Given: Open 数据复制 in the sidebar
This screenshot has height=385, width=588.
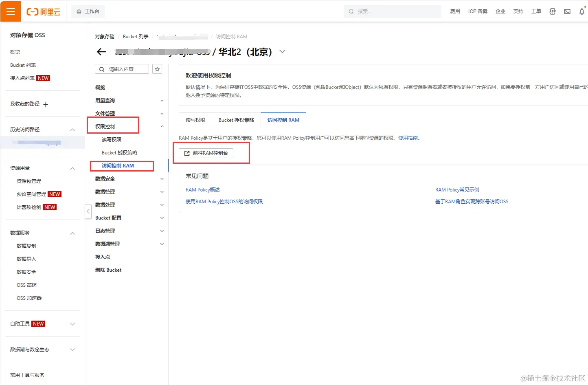Looking at the screenshot, I should click(x=26, y=246).
